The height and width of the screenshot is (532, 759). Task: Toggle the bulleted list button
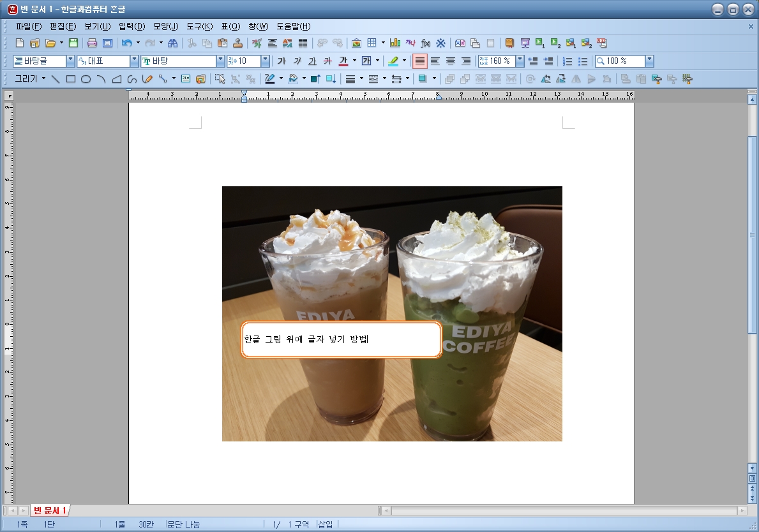[583, 61]
